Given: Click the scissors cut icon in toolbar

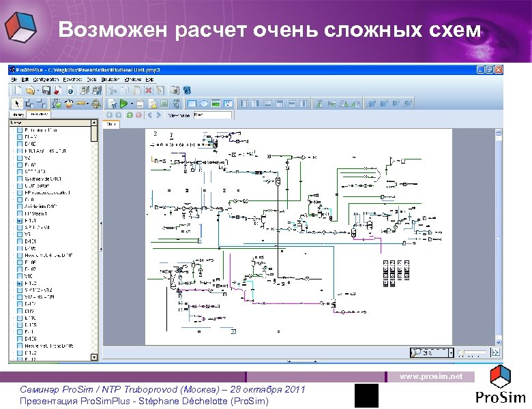Looking at the screenshot, I should (x=113, y=90).
